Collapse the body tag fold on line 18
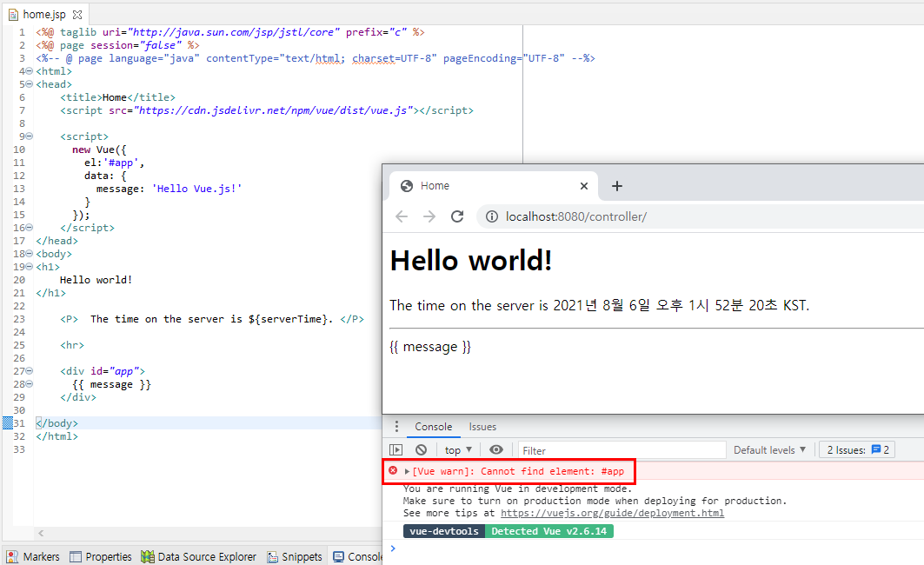This screenshot has width=924, height=565. tap(30, 253)
